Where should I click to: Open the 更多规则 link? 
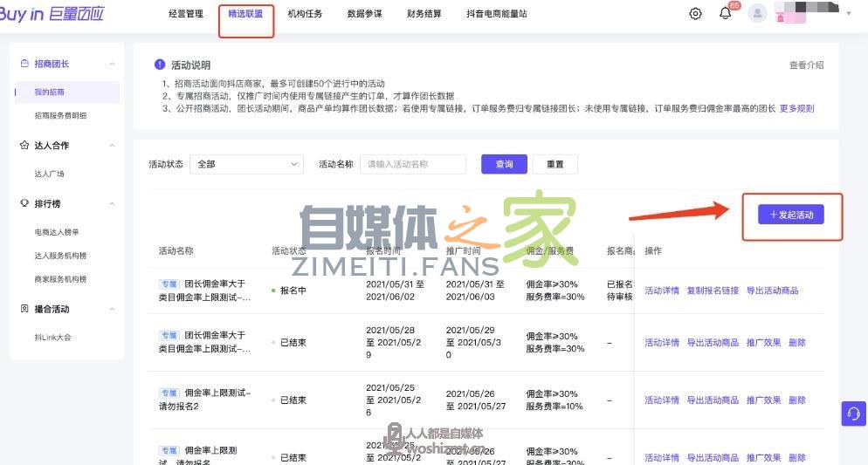pos(797,108)
